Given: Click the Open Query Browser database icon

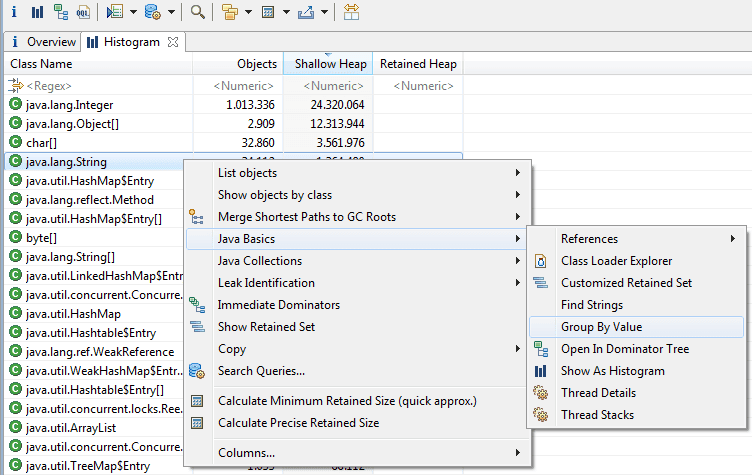Looking at the screenshot, I should pyautogui.click(x=152, y=12).
